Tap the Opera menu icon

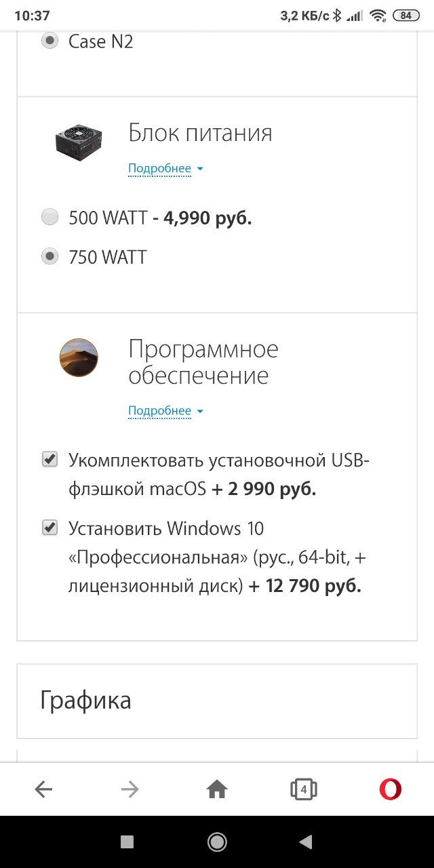pyautogui.click(x=390, y=789)
